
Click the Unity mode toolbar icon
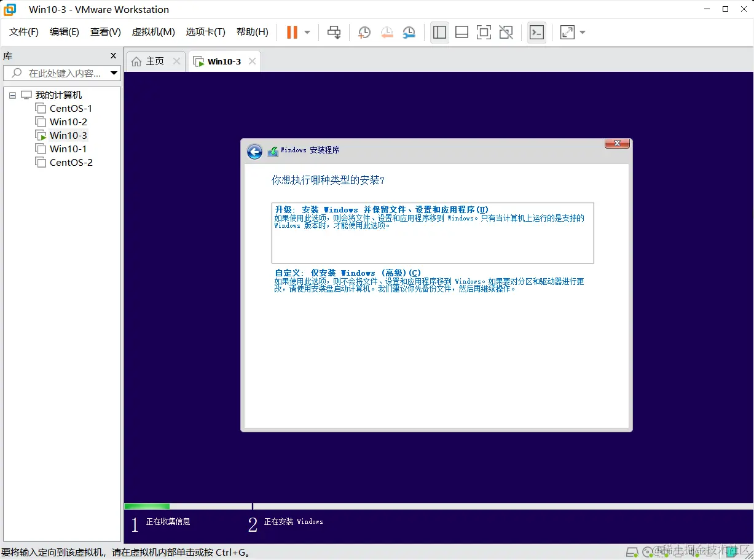(x=506, y=33)
